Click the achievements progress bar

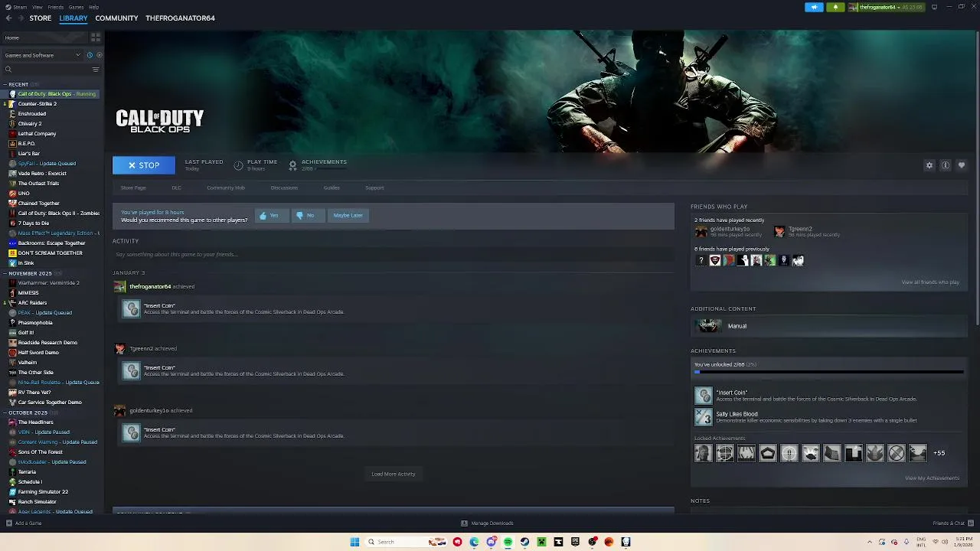click(828, 373)
